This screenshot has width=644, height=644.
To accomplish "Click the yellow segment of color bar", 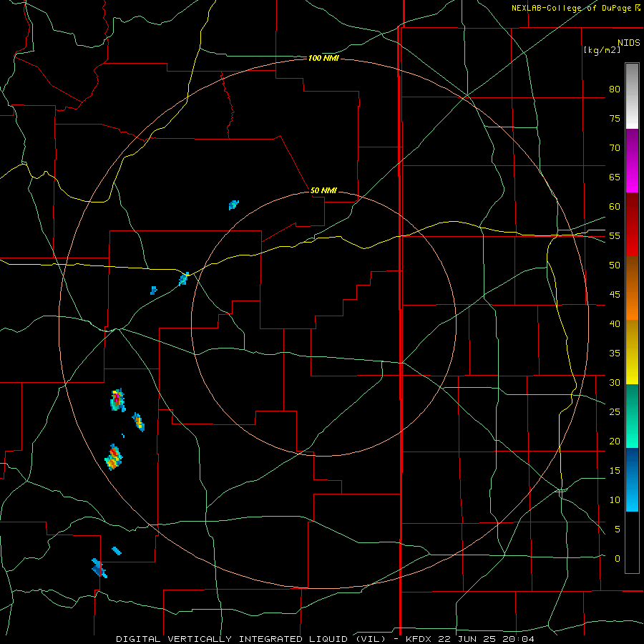I will (x=632, y=352).
